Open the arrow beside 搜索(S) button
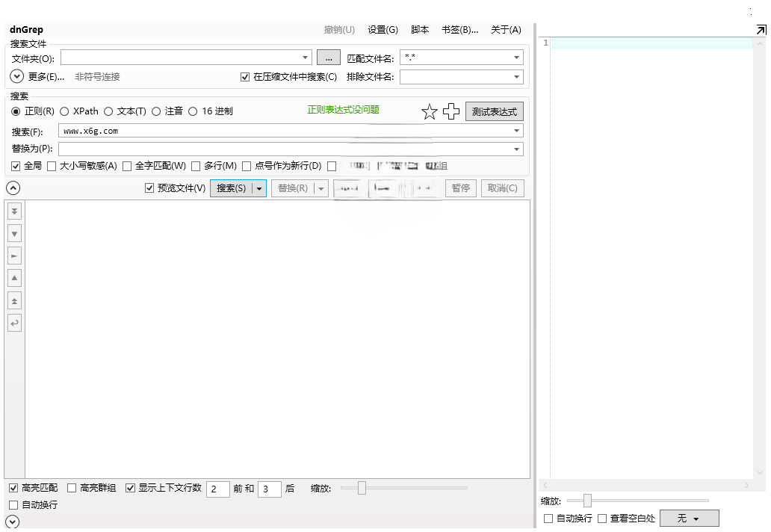Viewport: 771px width, 532px height. (259, 188)
